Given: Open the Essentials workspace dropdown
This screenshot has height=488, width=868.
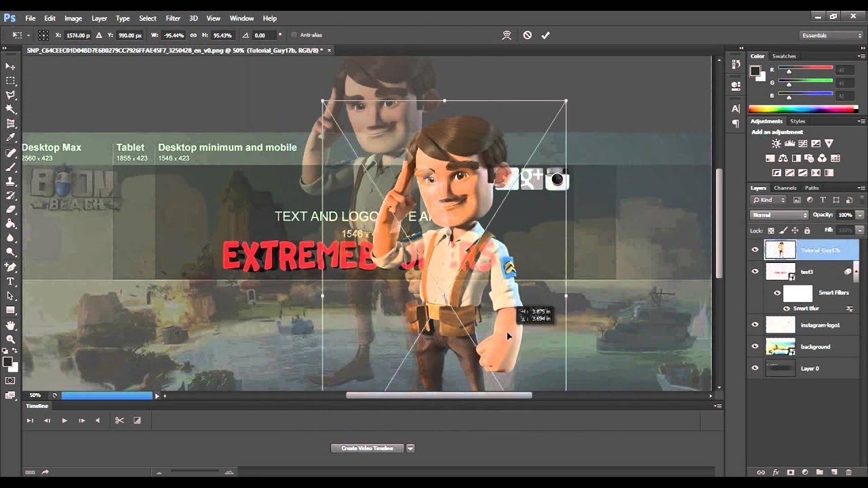Looking at the screenshot, I should (x=831, y=35).
